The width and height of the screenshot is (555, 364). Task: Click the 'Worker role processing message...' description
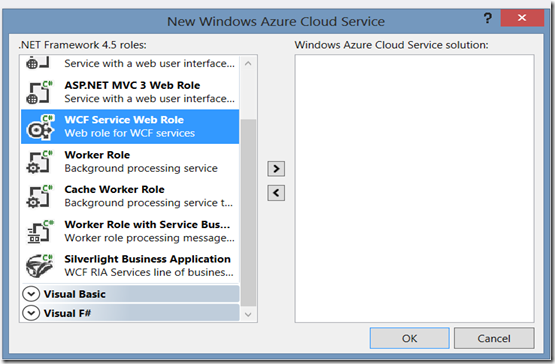pos(149,238)
